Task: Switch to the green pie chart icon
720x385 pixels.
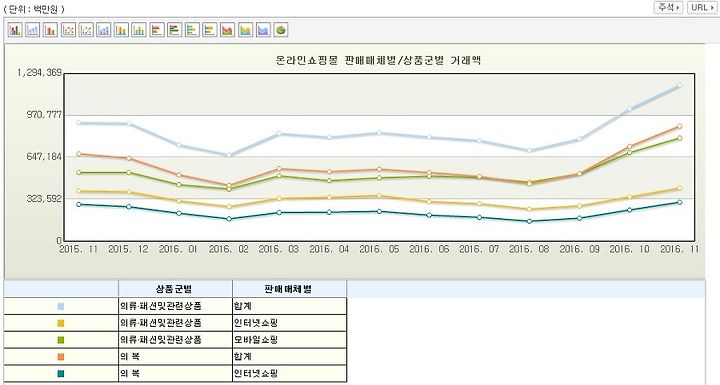Action: pos(281,30)
